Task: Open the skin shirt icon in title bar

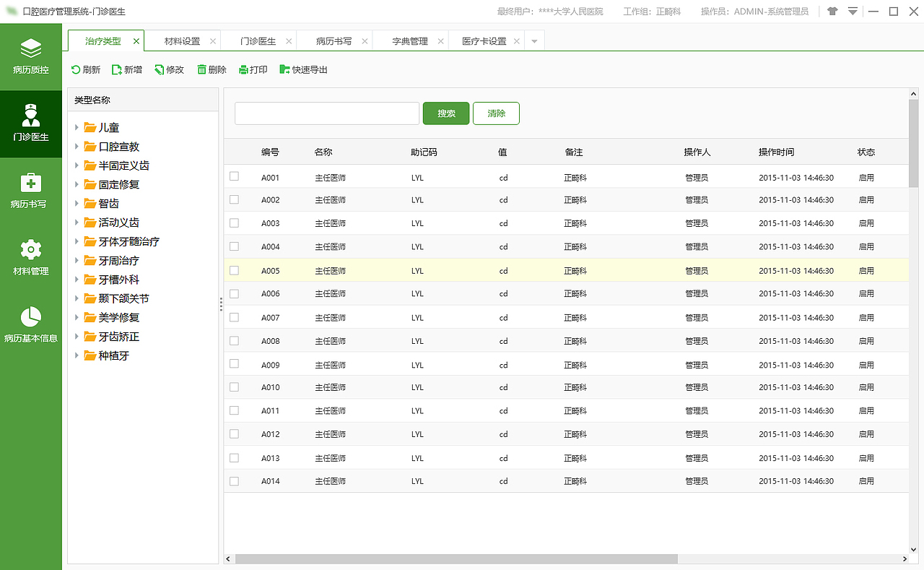Action: [x=832, y=12]
